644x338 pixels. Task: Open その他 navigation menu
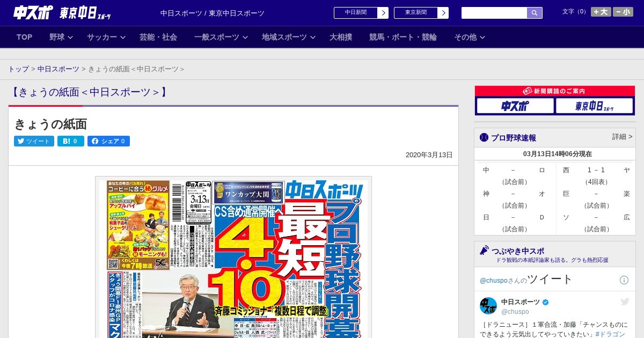click(465, 37)
